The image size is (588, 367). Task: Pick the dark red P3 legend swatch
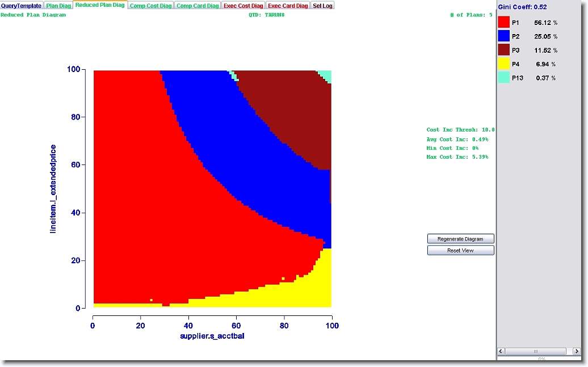[x=503, y=50]
